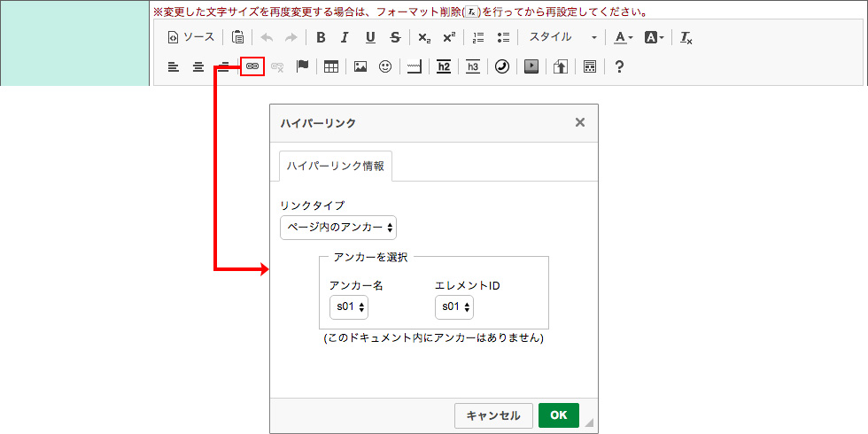Open the スタイル style dropdown
868x434 pixels.
(562, 37)
